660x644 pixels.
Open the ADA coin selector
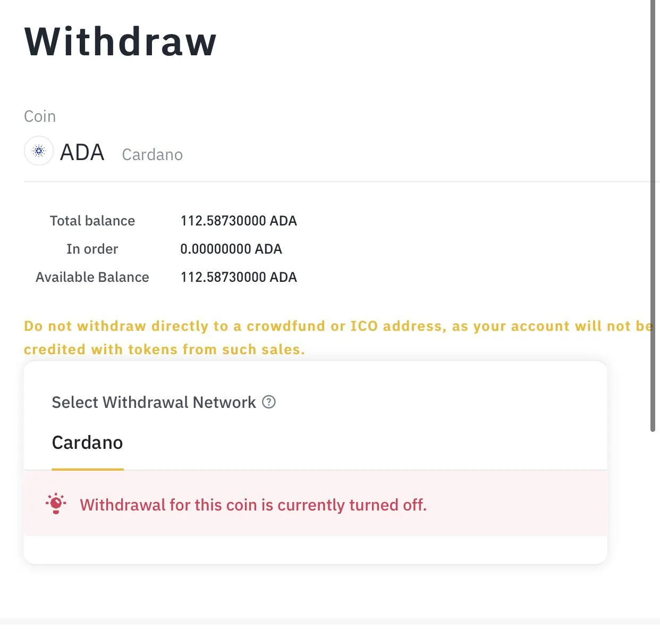point(82,153)
